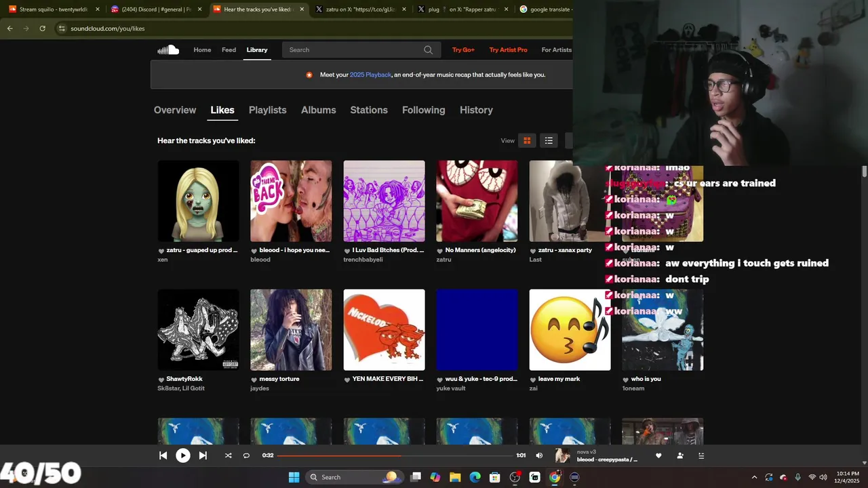Go to SoundCloud Home
Viewport: 868px width, 488px height.
pos(202,49)
